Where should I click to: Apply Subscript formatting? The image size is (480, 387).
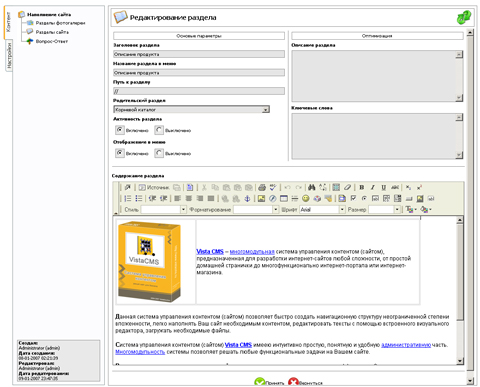pyautogui.click(x=408, y=187)
